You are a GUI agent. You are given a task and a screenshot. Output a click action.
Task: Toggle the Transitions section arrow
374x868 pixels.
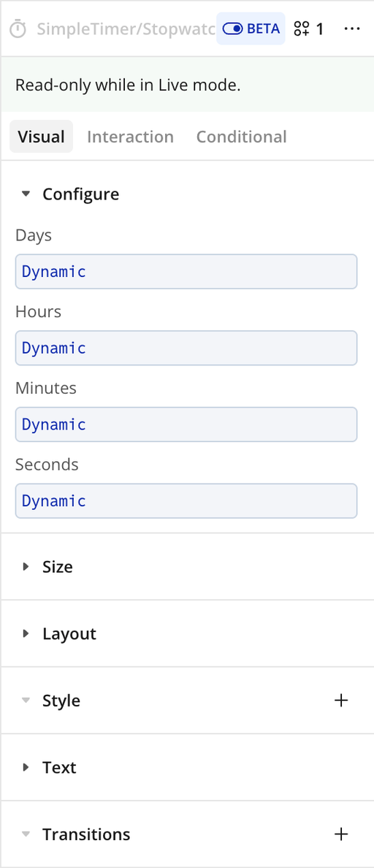tap(26, 834)
